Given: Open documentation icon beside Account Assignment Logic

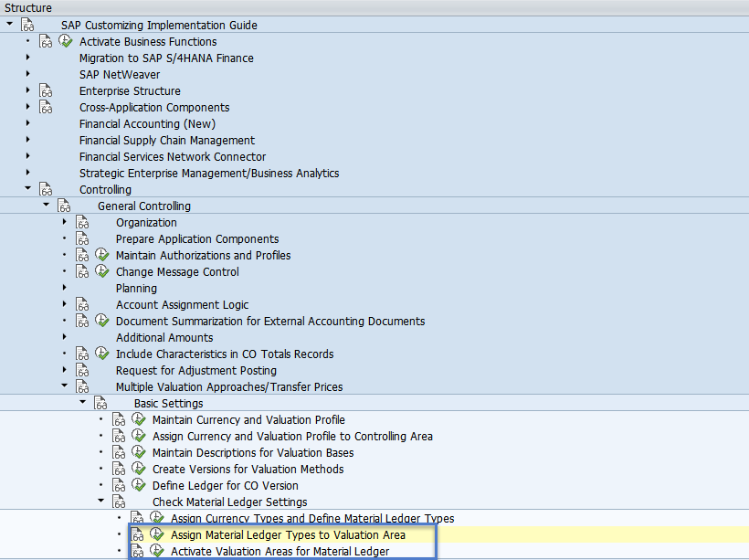Looking at the screenshot, I should pos(82,304).
